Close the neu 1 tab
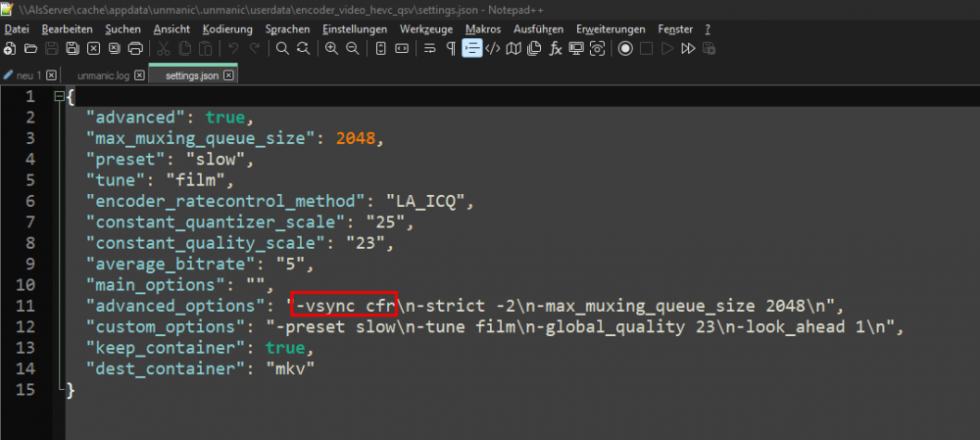Image resolution: width=980 pixels, height=440 pixels. [51, 75]
